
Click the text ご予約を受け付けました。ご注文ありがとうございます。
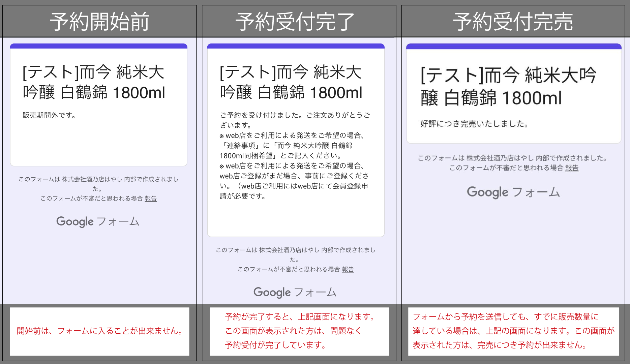click(295, 120)
